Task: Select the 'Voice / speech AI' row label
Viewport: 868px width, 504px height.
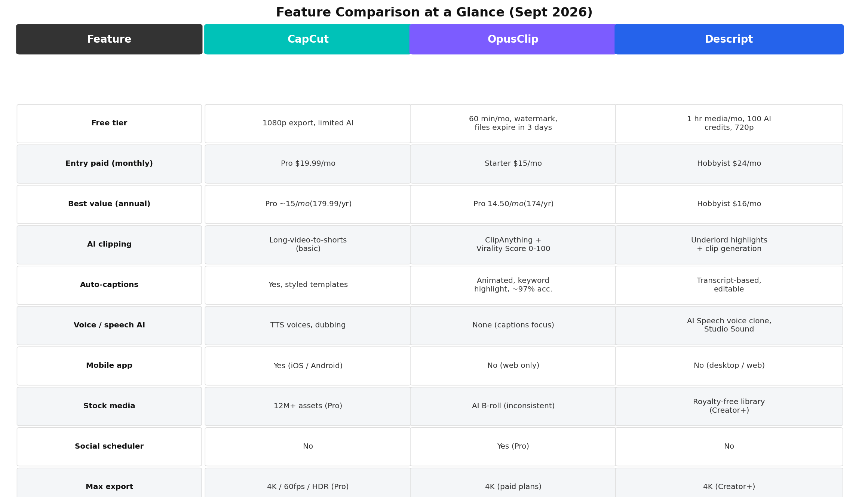Action: pos(109,326)
